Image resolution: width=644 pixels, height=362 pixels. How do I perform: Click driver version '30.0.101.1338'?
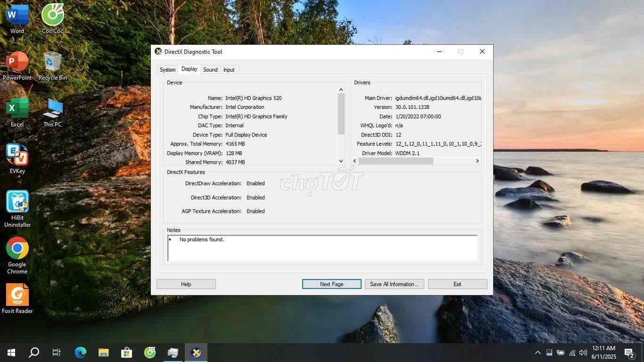coord(412,107)
